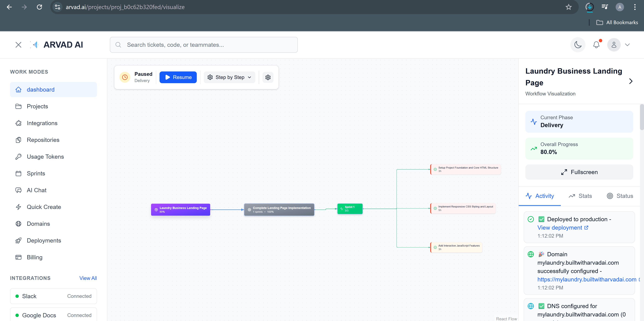Select the Sprints calendar icon in sidebar
644x321 pixels.
(x=18, y=173)
